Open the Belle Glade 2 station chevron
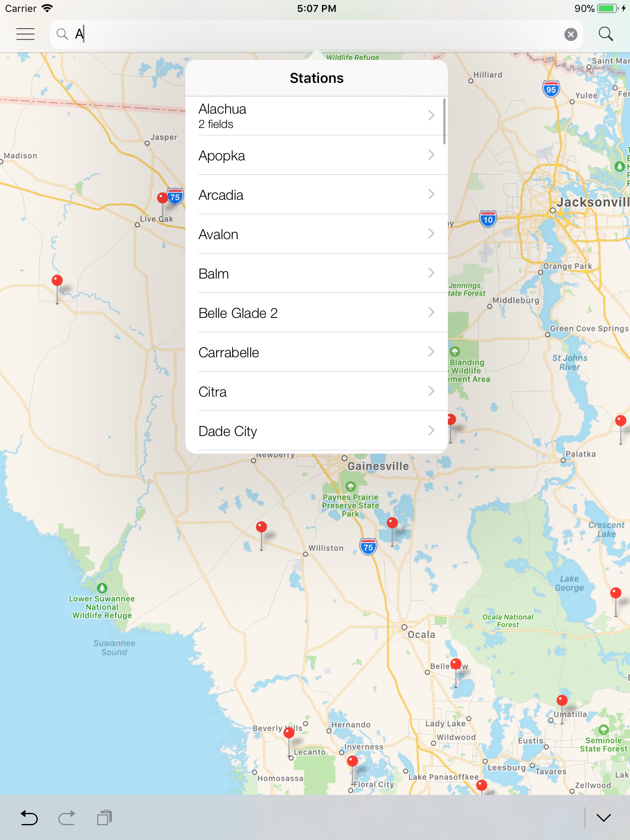Screen dimensions: 630x840 coord(431,313)
